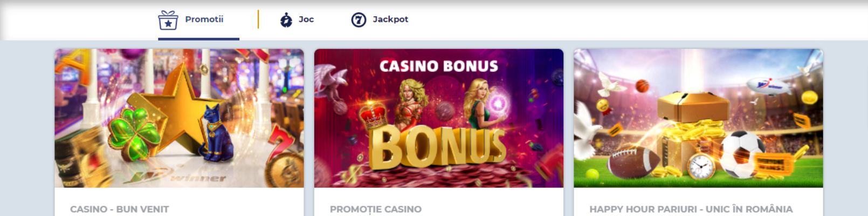Screen dimensions: 868x216
Task: Click the PROMOȚIE CASINO title
Action: click(376, 209)
